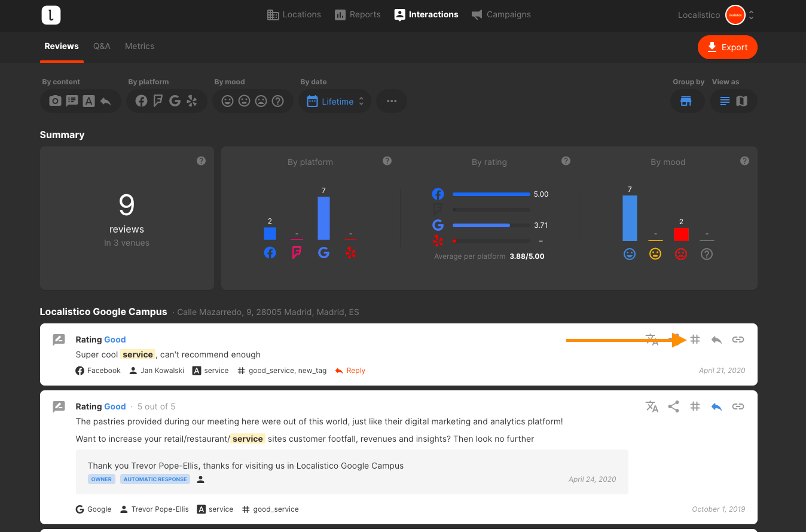Click the hashtag tag icon on Kowalski review
This screenshot has height=532, width=806.
coord(695,340)
